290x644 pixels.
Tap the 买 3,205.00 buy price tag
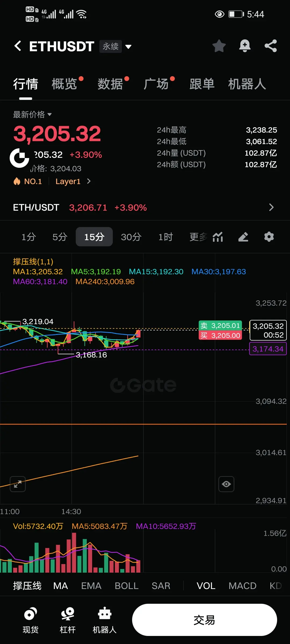[220, 335]
